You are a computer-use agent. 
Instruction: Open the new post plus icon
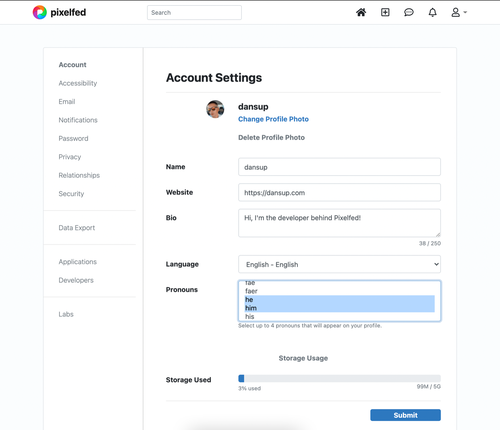click(x=385, y=12)
